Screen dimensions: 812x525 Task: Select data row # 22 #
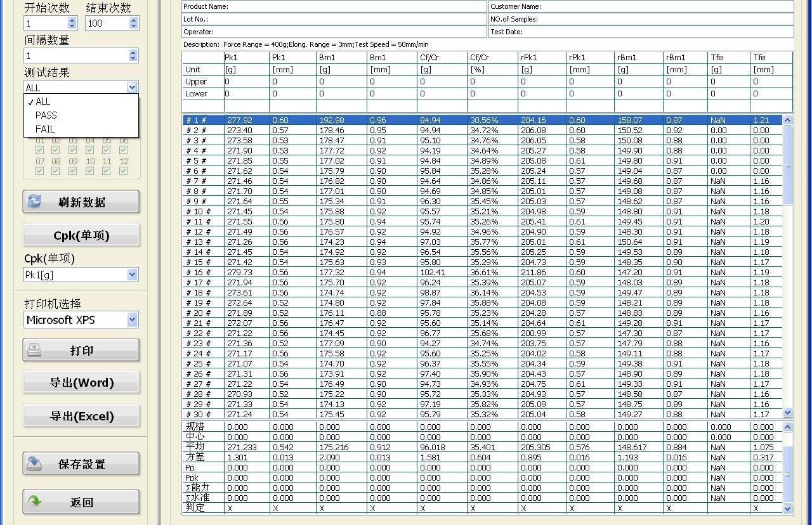coord(482,333)
